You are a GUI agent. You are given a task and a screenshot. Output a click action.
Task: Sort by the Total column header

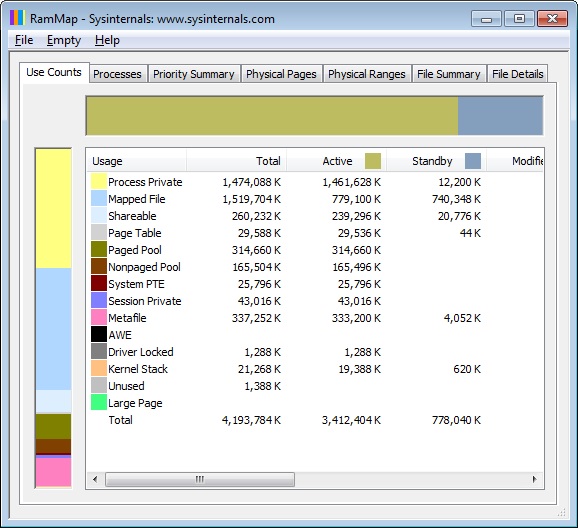(236, 161)
